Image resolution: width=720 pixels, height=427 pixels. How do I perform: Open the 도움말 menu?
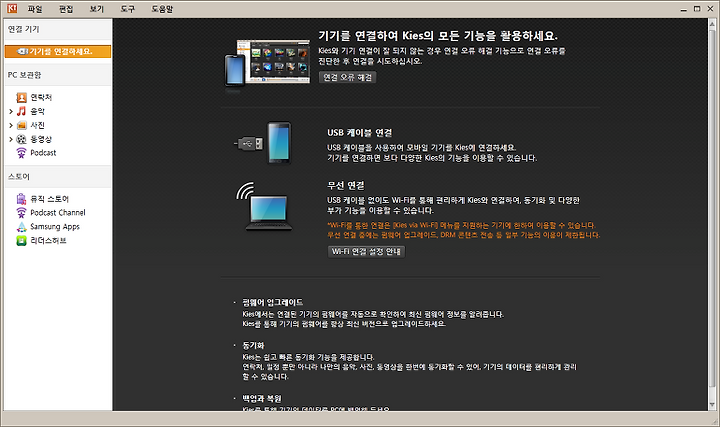[162, 9]
